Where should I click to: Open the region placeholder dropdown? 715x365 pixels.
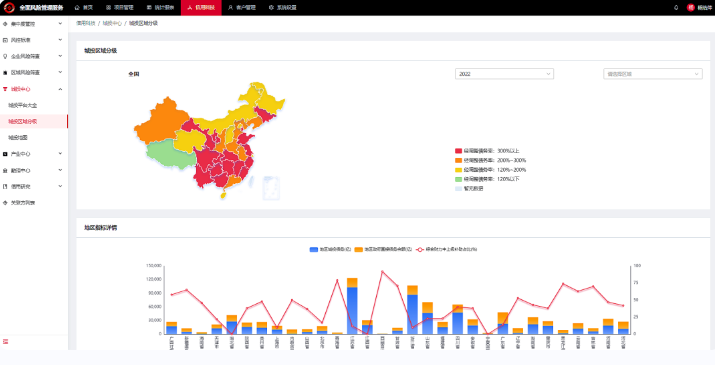[x=653, y=74]
